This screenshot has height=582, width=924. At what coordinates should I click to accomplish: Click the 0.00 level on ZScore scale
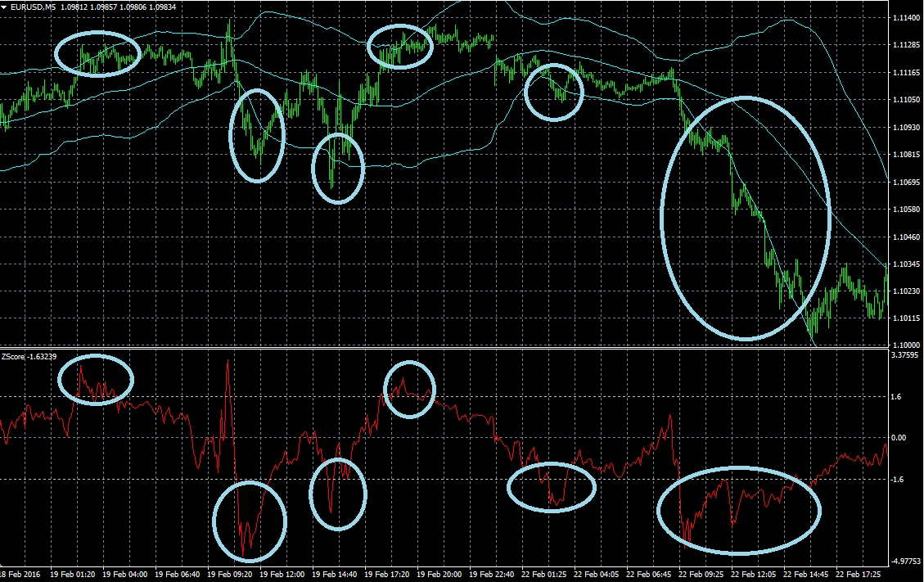pyautogui.click(x=899, y=438)
